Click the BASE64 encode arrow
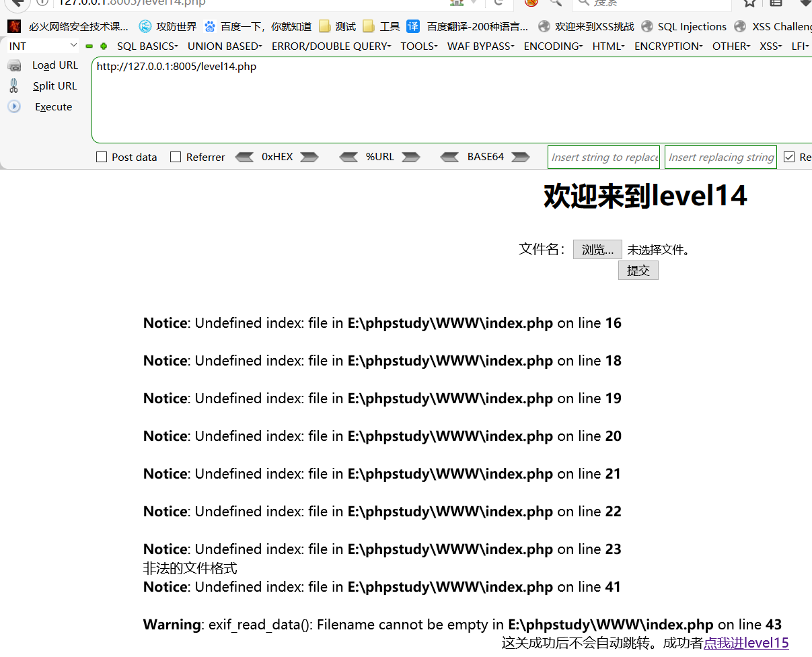This screenshot has height=657, width=812. pos(519,157)
